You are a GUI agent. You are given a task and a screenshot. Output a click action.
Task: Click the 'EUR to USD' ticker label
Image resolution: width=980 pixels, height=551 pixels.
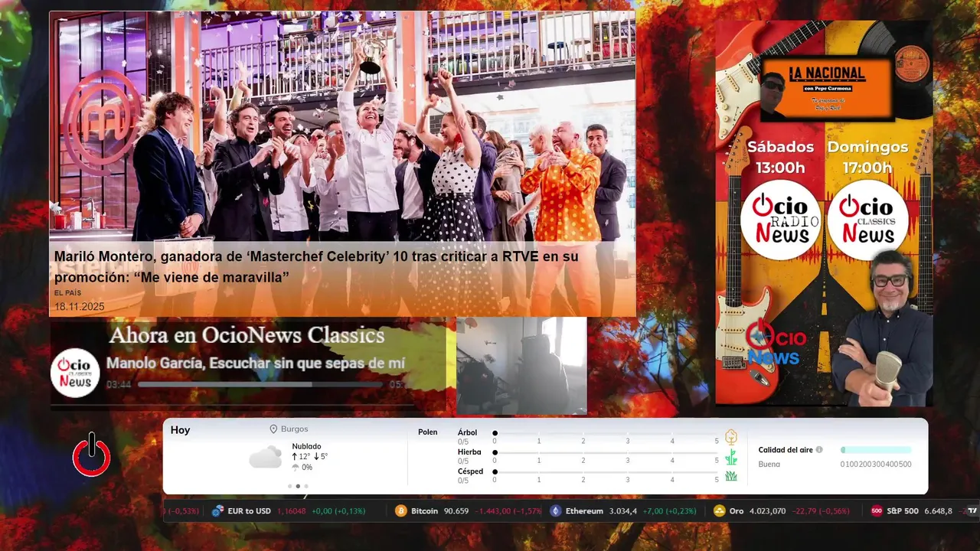[250, 511]
